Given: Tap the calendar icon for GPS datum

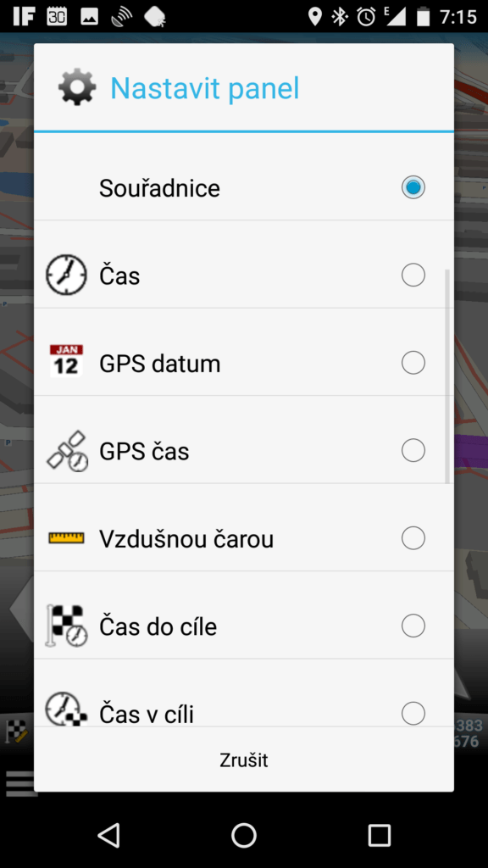Looking at the screenshot, I should pyautogui.click(x=66, y=361).
